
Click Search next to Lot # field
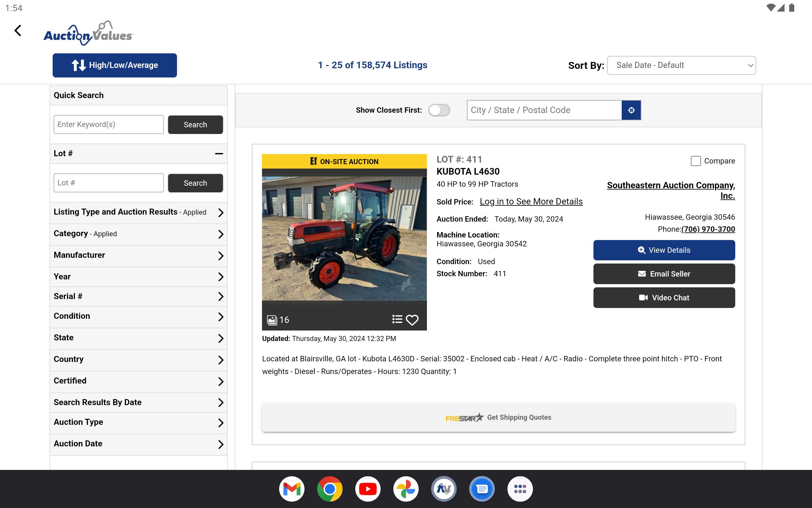click(195, 183)
